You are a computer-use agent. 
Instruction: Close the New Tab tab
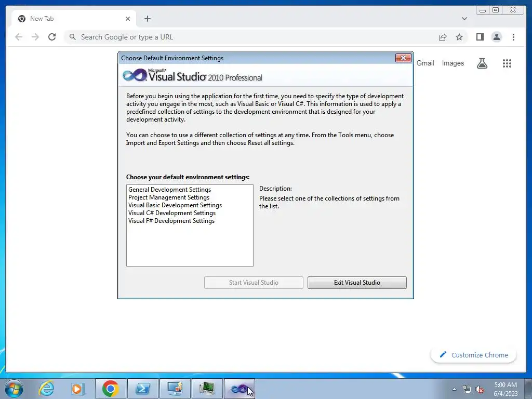(x=128, y=19)
